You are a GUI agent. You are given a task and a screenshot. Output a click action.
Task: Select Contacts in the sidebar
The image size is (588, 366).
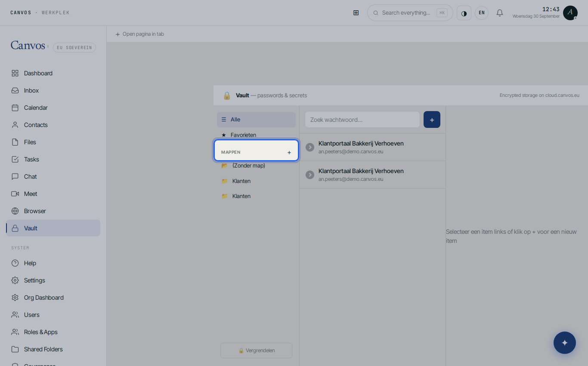[x=53, y=125]
